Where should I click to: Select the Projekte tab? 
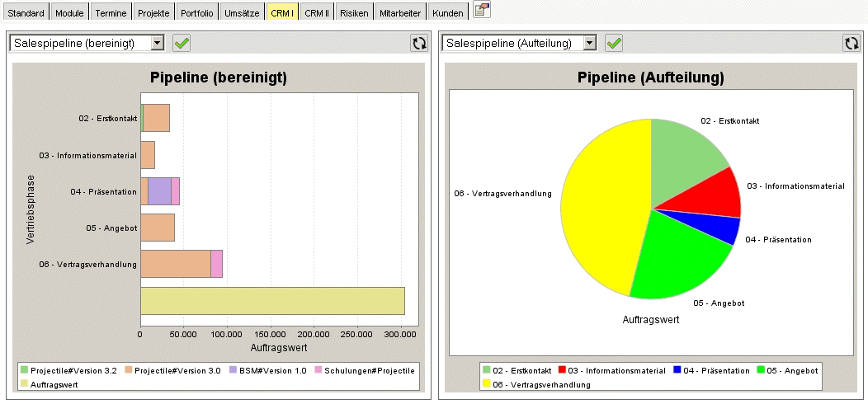tap(153, 13)
